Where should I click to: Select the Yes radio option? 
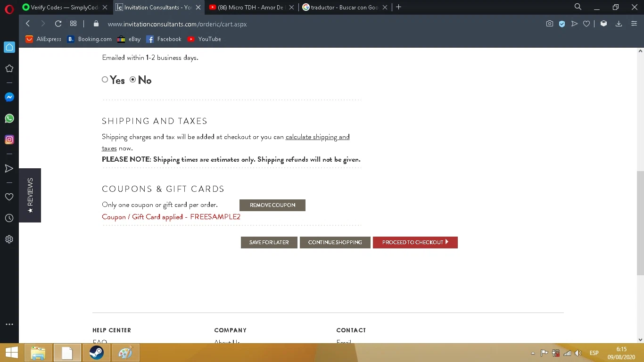pos(105,80)
